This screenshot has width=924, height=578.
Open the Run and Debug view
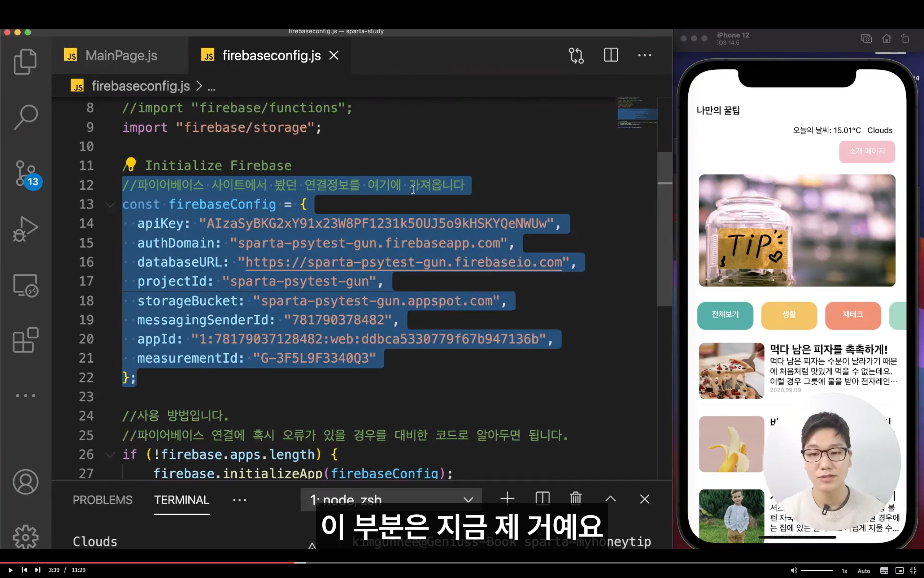coord(25,229)
